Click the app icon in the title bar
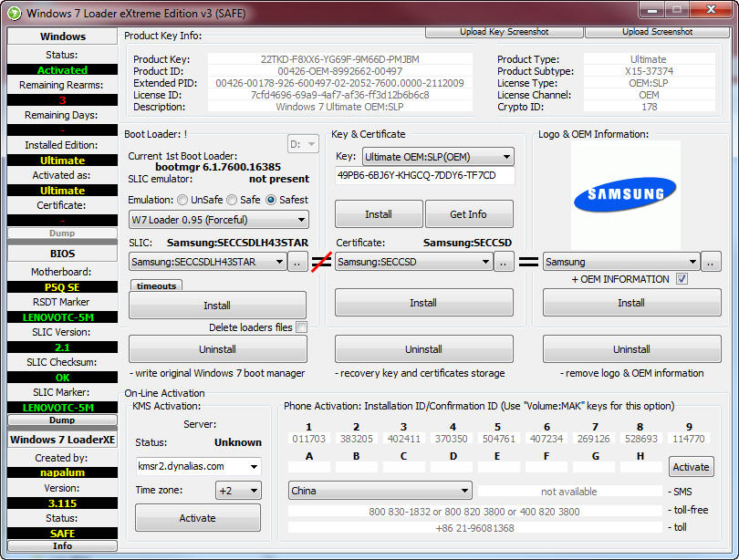This screenshot has height=560, width=739. click(x=14, y=13)
